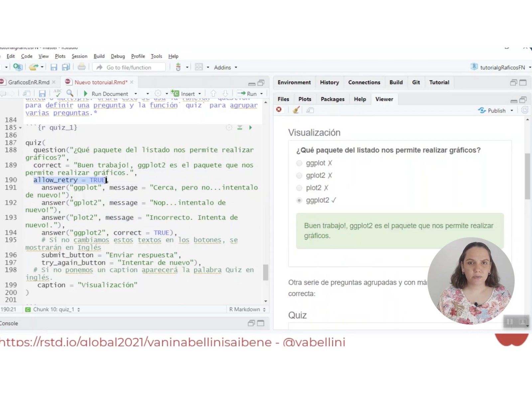Open the tutorialgRaficosFN project dropdown

[x=501, y=67]
